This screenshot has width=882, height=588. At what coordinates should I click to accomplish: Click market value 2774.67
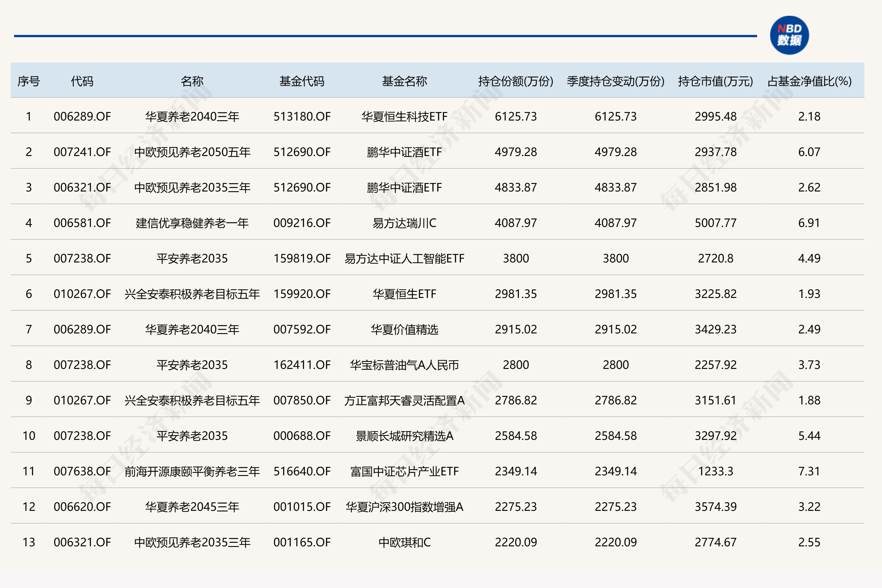click(716, 542)
